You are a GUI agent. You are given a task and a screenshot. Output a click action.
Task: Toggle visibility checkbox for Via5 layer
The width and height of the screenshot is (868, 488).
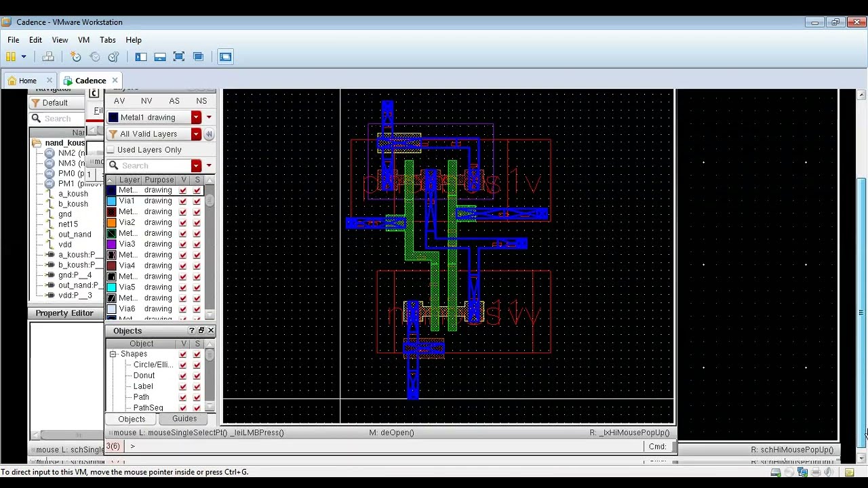pos(184,287)
